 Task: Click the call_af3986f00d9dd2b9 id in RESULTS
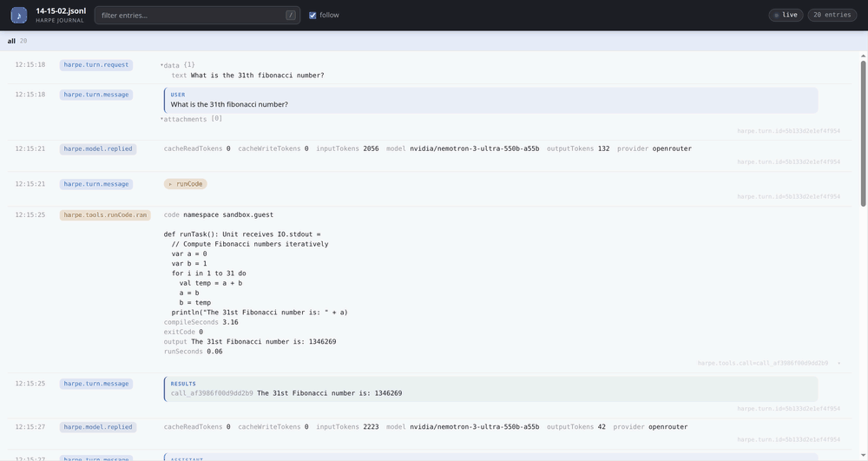click(x=212, y=393)
